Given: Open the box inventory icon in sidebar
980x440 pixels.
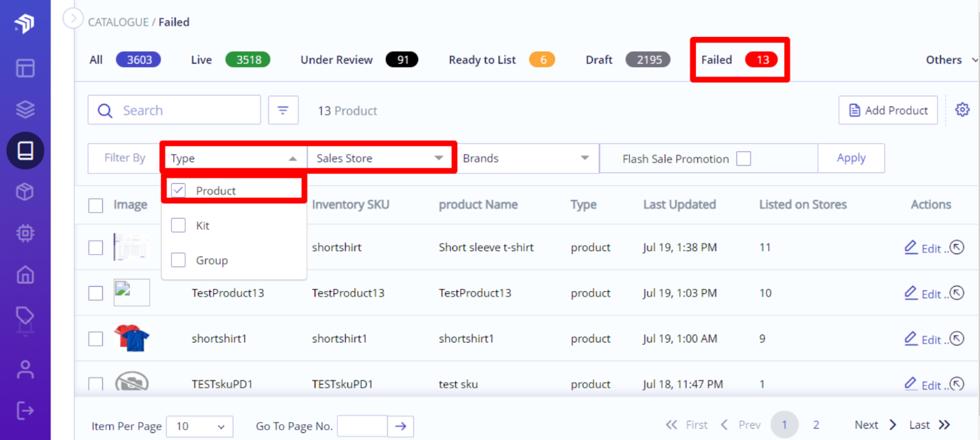Looking at the screenshot, I should [x=26, y=192].
